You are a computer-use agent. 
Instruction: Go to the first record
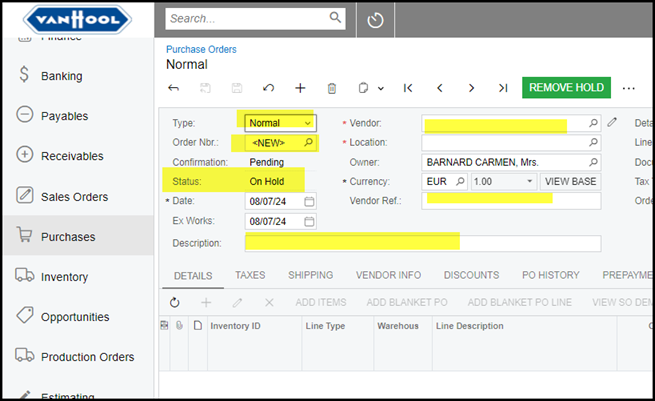click(x=408, y=88)
